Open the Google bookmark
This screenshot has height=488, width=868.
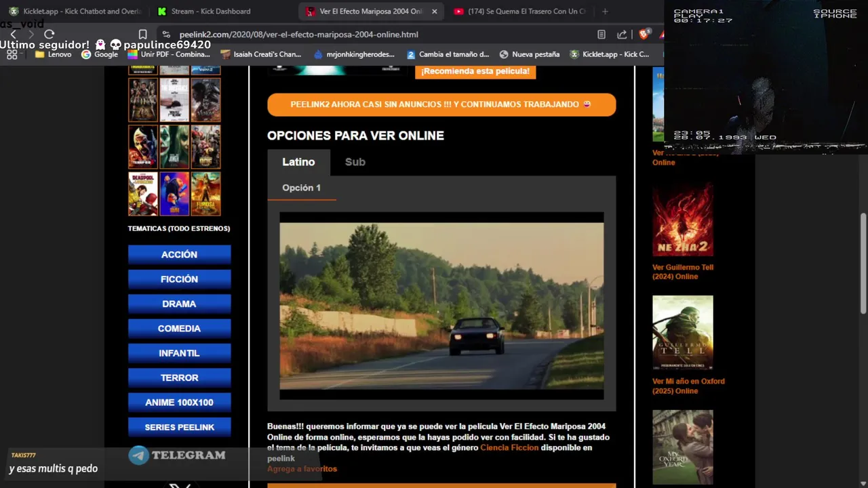tap(100, 54)
